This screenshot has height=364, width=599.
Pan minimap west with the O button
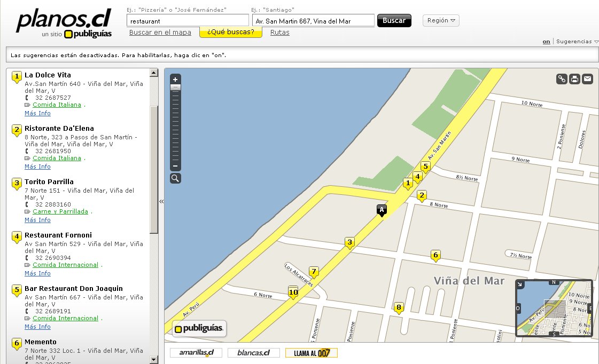518,308
